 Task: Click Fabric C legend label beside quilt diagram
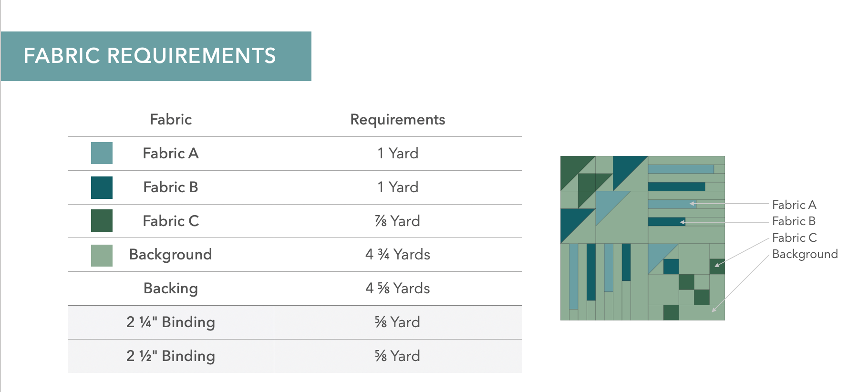click(x=794, y=238)
